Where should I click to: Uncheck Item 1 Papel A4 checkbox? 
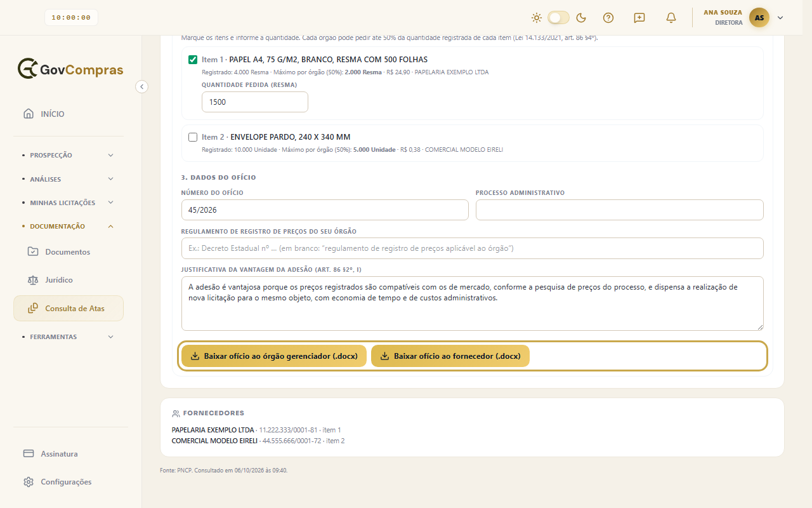(193, 60)
